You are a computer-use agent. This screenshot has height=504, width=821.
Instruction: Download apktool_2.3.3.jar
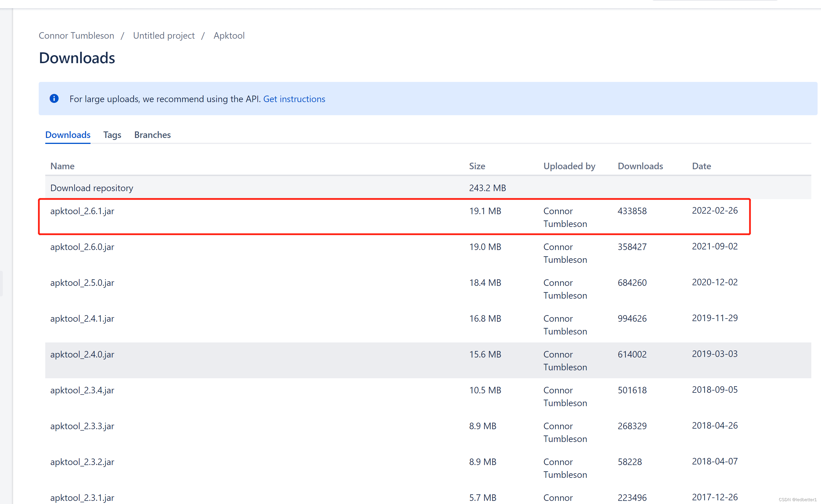(x=82, y=426)
